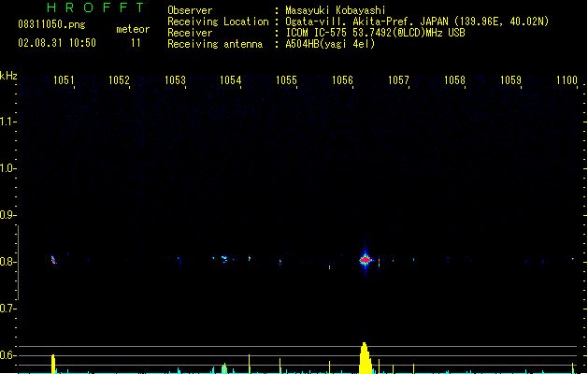Click the meteor count value 11
The image size is (588, 374).
[x=136, y=43]
